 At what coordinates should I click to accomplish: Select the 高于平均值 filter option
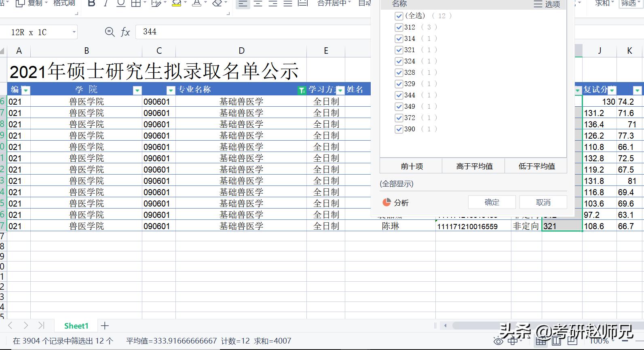click(474, 166)
